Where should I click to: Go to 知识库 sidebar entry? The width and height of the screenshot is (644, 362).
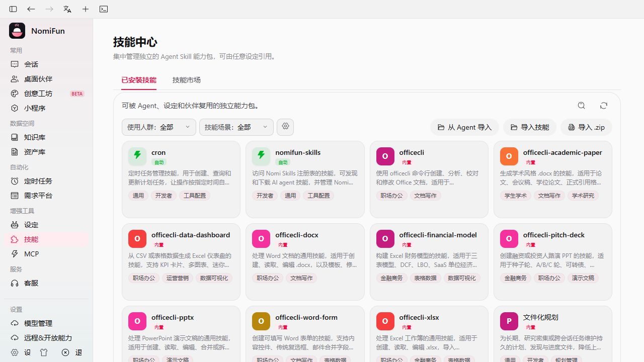click(46, 137)
